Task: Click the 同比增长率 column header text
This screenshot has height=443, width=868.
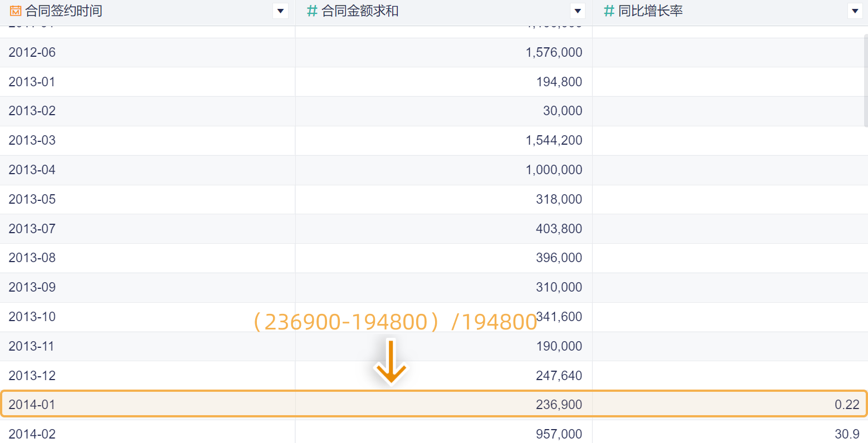Action: [x=651, y=11]
